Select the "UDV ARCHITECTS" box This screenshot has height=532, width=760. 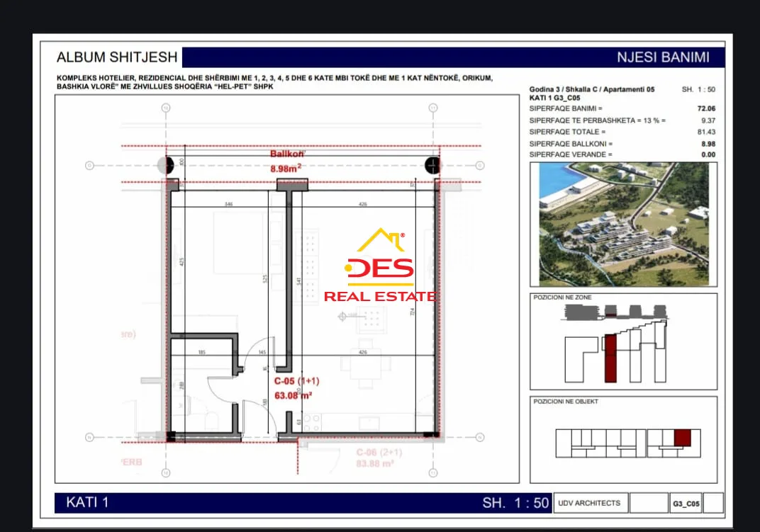[591, 503]
